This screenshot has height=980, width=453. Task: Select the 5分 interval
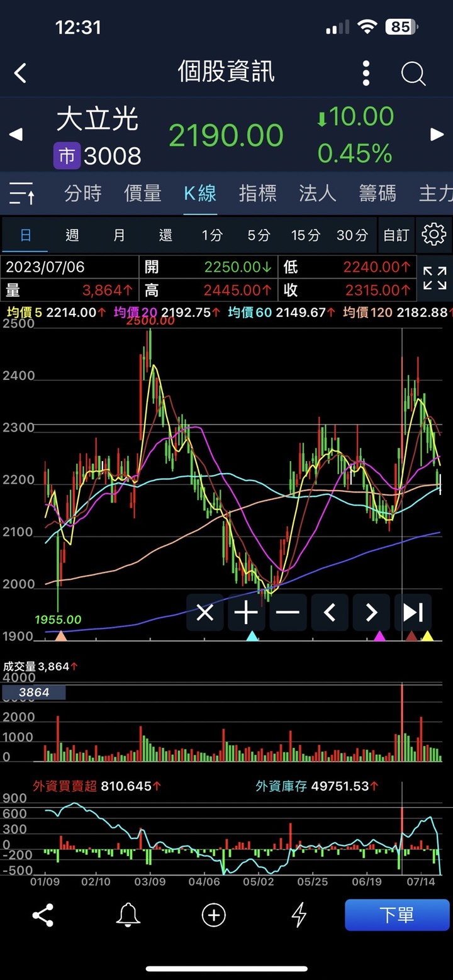coord(259,235)
